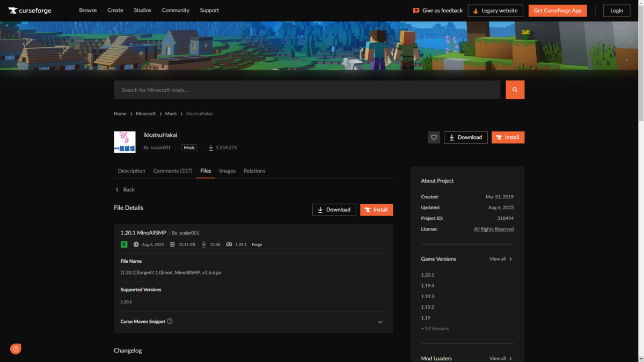This screenshot has height=362, width=644.
Task: Click the Project ID value 318494
Action: click(x=505, y=218)
